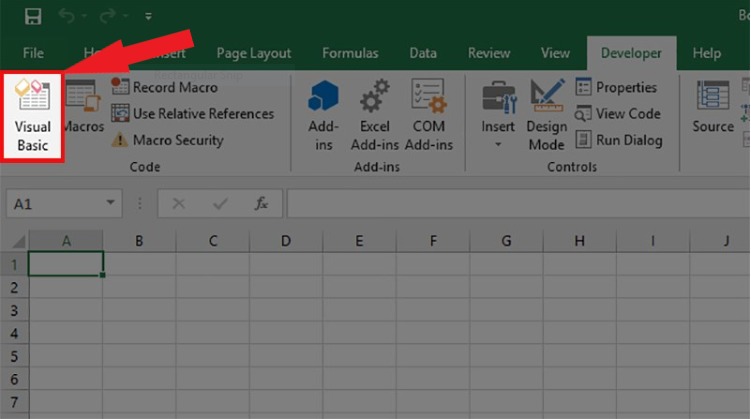This screenshot has height=419, width=751.
Task: Select column D header
Action: (x=286, y=240)
